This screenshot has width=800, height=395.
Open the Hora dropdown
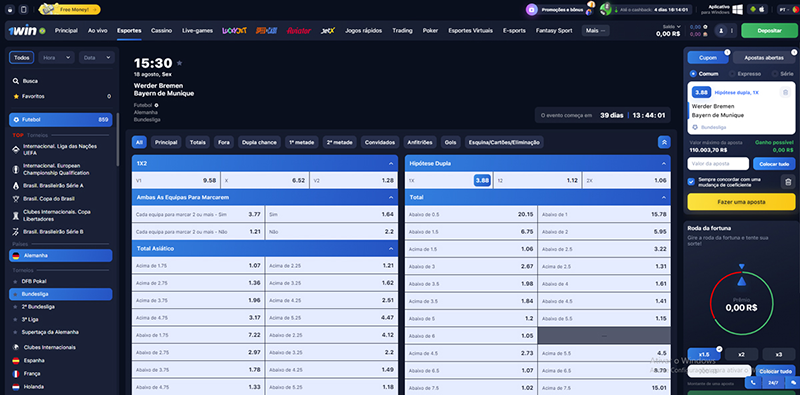[x=56, y=58]
